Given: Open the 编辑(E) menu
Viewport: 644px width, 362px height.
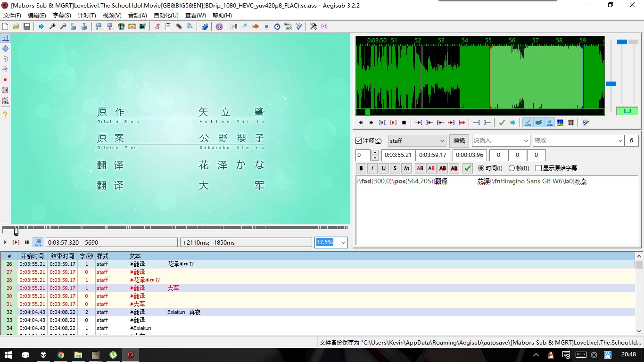Looking at the screenshot, I should click(x=37, y=15).
